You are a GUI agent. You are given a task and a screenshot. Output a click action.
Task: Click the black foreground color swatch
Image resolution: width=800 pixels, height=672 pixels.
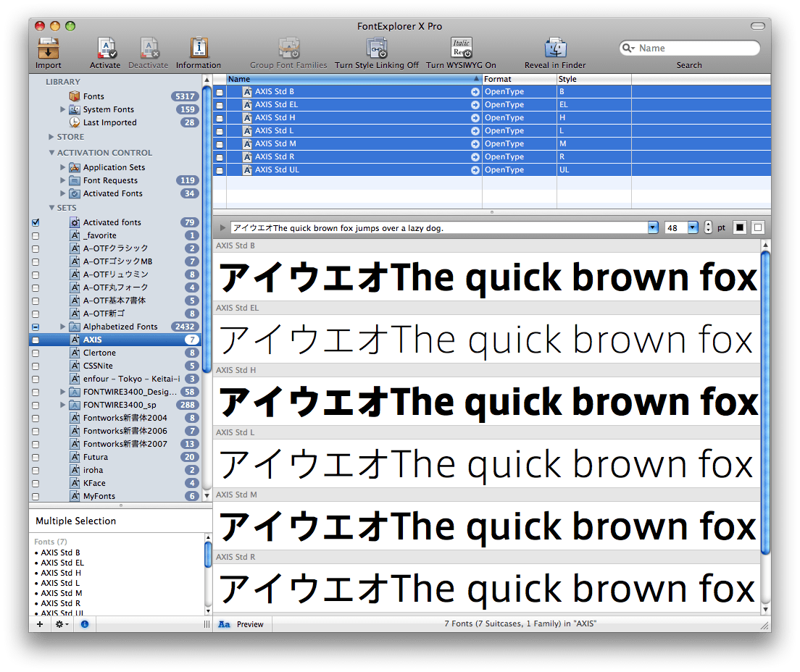pyautogui.click(x=740, y=227)
